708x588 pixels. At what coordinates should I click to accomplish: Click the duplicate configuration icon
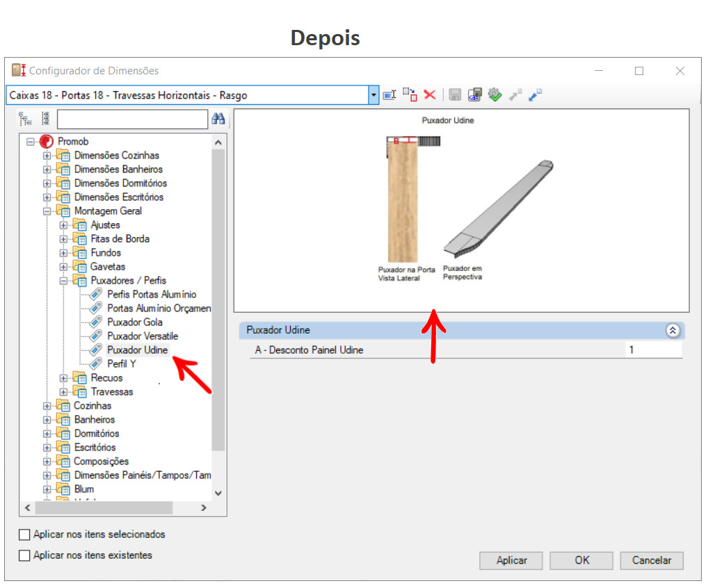410,95
